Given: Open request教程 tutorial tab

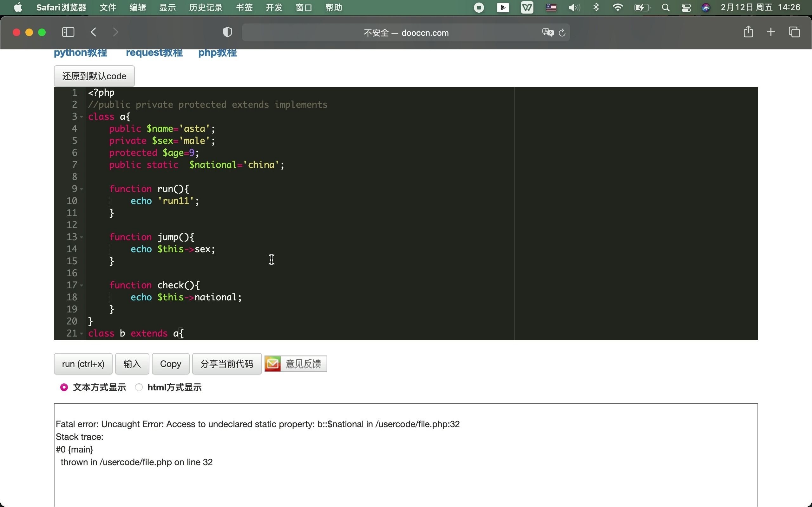Looking at the screenshot, I should coord(154,53).
